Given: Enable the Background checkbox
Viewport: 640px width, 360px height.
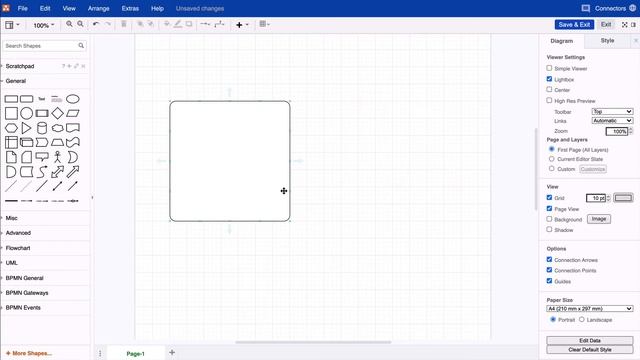Looking at the screenshot, I should (549, 219).
